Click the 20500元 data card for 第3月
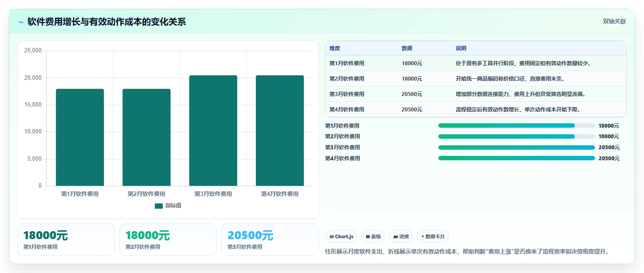The width and height of the screenshot is (644, 273). [270, 240]
